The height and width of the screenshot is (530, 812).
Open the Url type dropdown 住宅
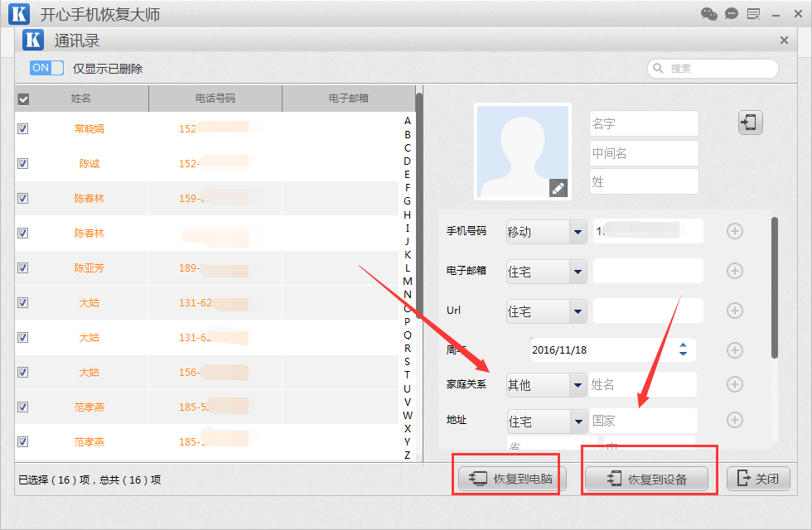[546, 311]
